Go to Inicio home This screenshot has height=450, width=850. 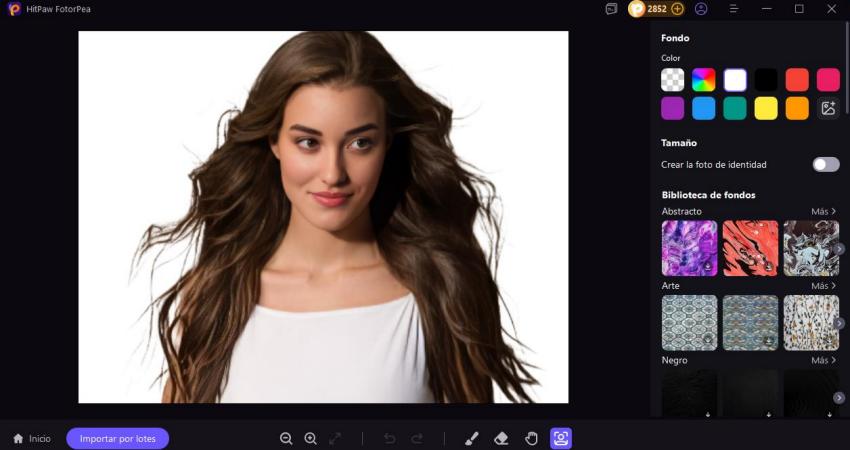click(x=31, y=438)
